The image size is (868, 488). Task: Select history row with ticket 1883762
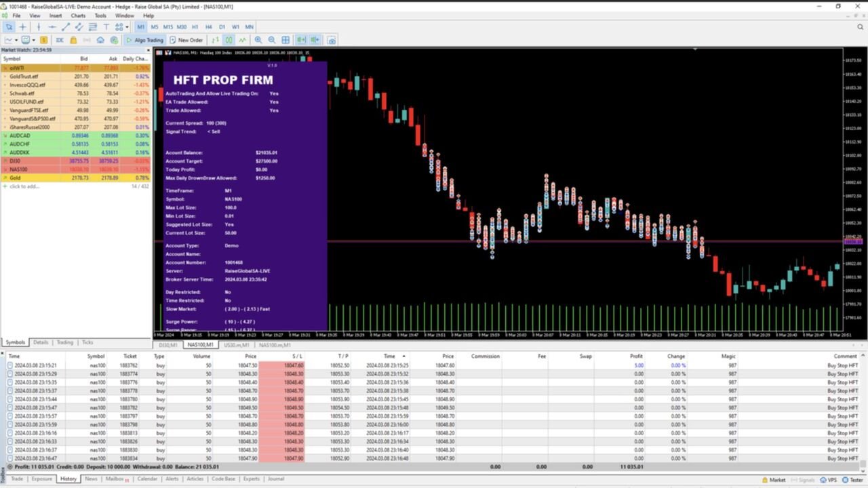tap(434, 365)
